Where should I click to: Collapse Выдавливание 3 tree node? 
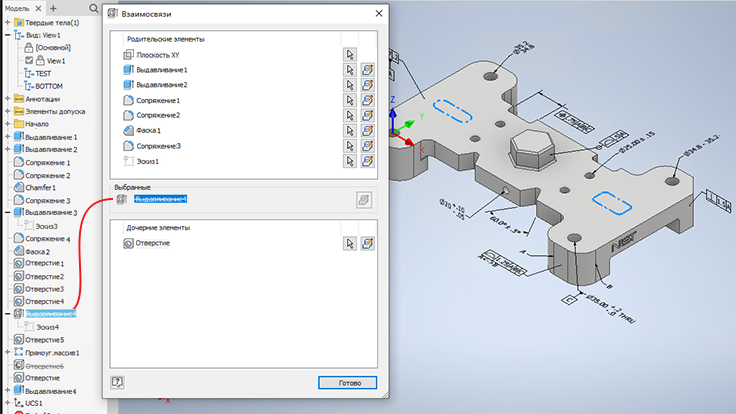[8, 213]
